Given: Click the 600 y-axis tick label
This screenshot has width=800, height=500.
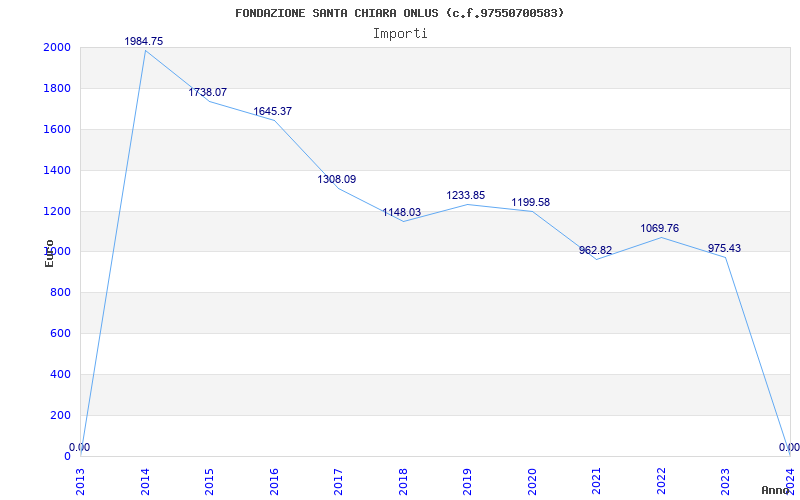Looking at the screenshot, I should coord(61,333).
